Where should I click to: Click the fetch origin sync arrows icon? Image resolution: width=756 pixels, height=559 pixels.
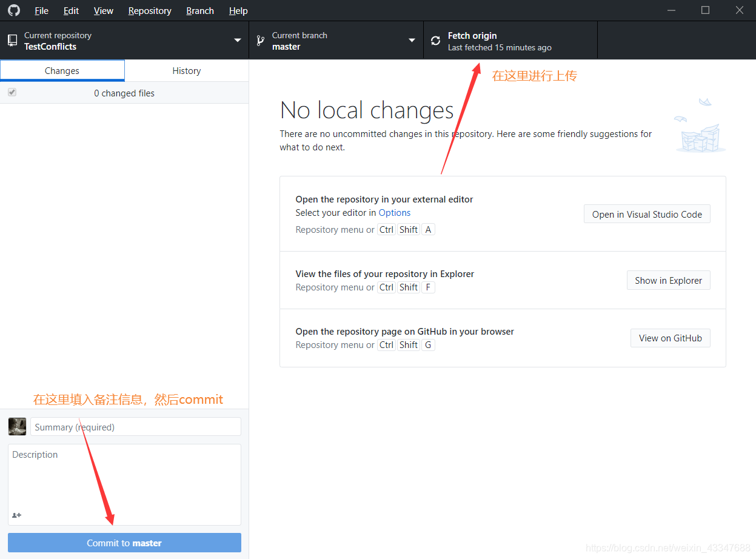point(435,41)
